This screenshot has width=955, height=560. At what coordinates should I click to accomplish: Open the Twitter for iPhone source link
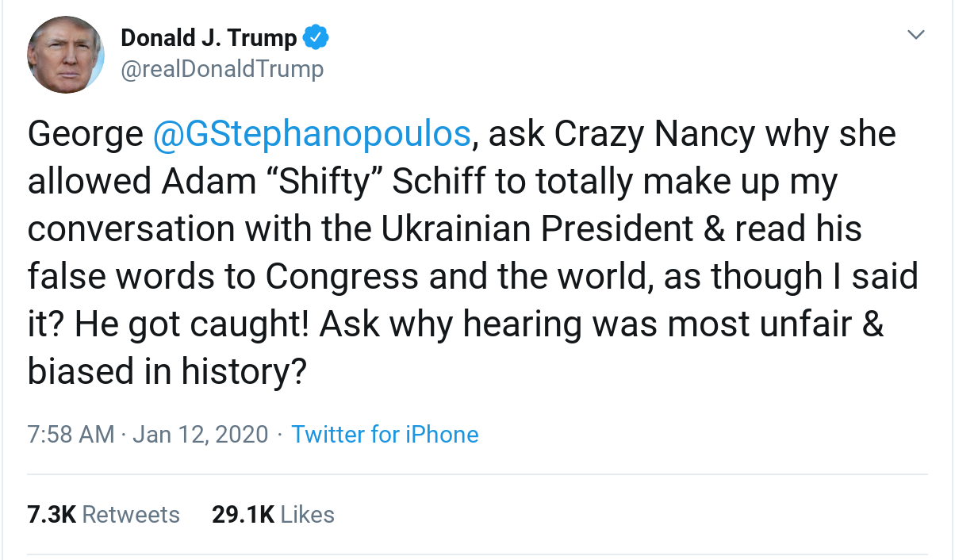(385, 435)
